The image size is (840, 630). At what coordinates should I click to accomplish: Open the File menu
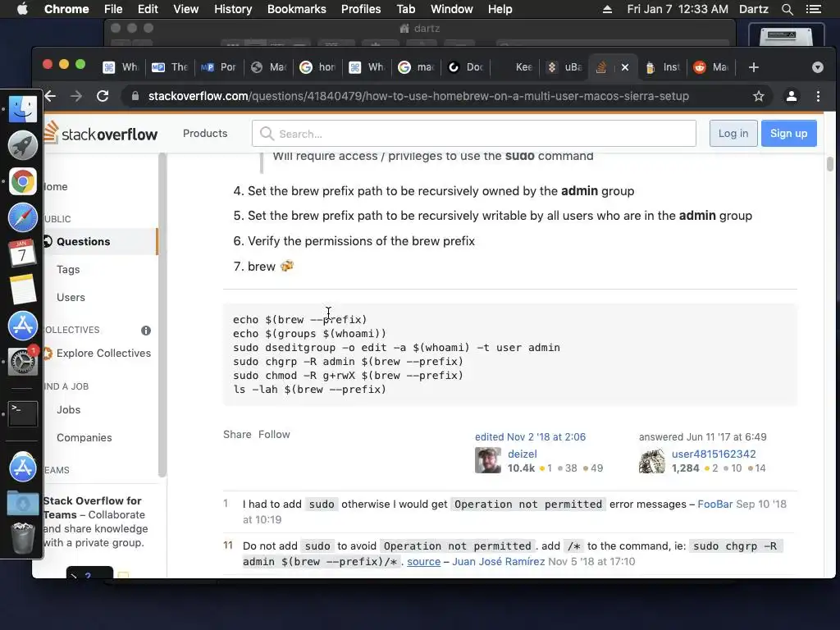[x=113, y=9]
